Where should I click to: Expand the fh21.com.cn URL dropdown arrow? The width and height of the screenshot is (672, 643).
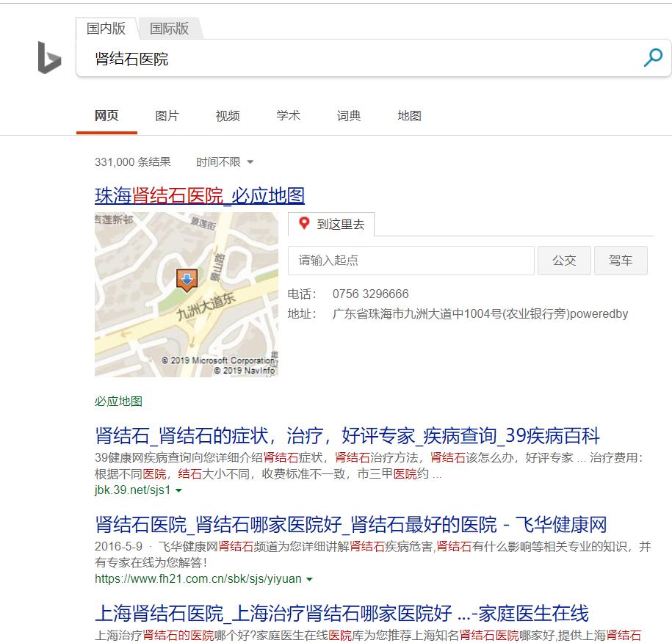pyautogui.click(x=308, y=579)
